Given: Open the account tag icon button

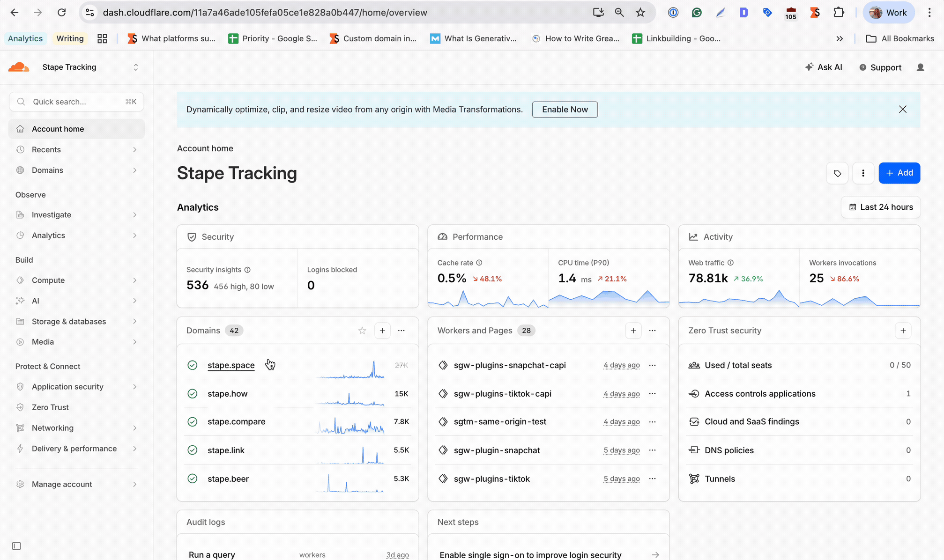Looking at the screenshot, I should (x=837, y=173).
